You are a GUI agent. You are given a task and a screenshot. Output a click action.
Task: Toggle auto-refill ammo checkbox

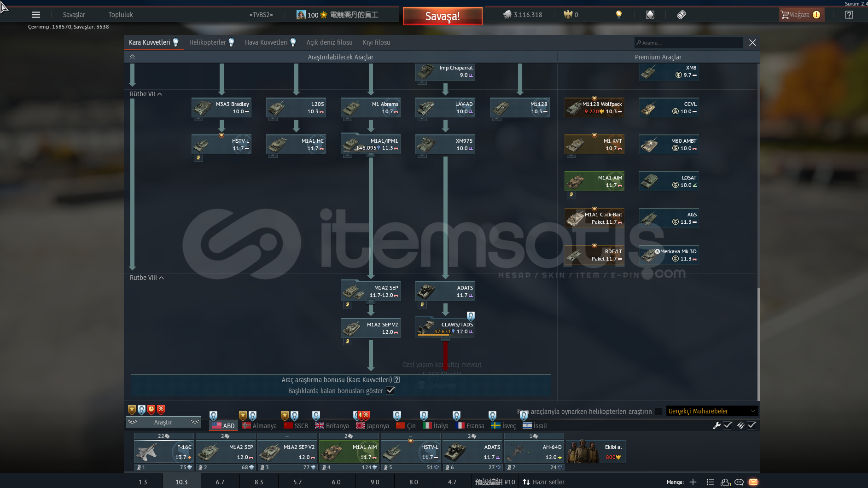tap(751, 425)
